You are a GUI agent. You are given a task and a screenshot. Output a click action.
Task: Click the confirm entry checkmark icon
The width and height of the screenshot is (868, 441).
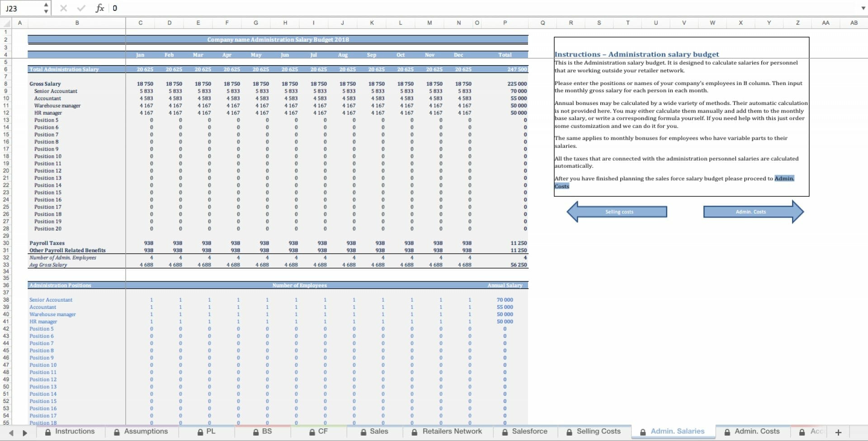(x=81, y=8)
